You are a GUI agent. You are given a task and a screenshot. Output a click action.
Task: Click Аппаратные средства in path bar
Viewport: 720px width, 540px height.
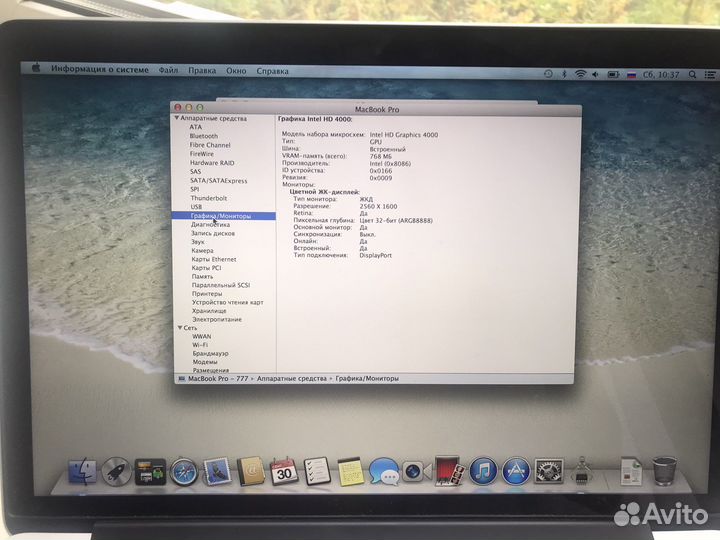pos(292,378)
